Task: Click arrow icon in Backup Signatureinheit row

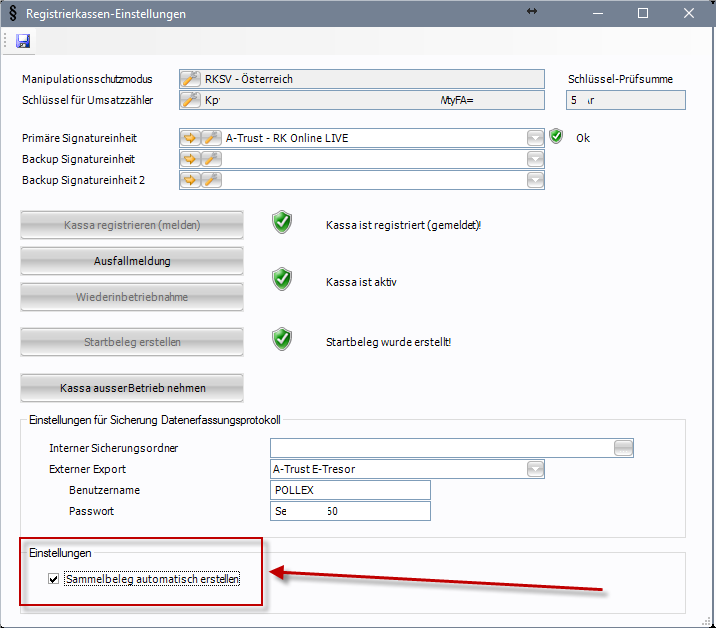Action: click(191, 159)
